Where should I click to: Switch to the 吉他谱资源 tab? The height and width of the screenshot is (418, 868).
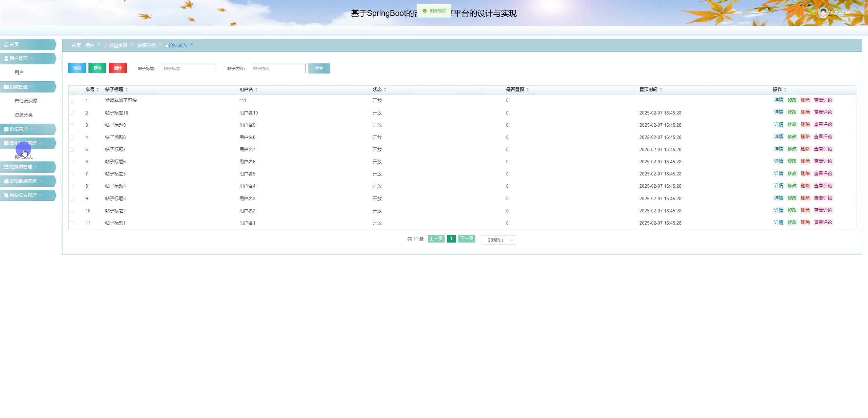click(116, 45)
